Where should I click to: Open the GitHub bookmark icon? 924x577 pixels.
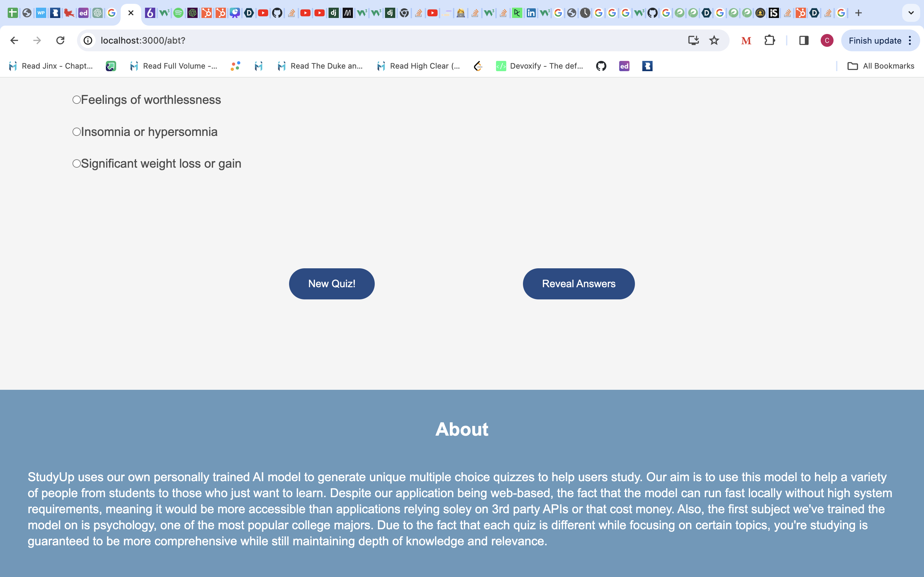[601, 66]
